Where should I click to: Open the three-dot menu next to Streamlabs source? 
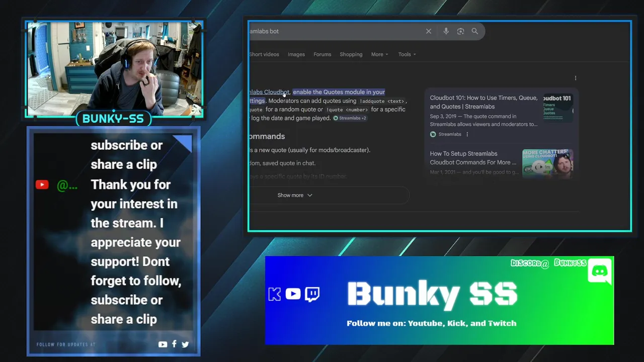tap(467, 134)
